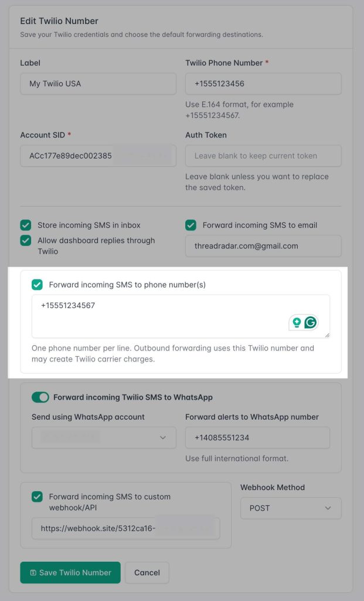Uncheck Forward incoming SMS to phone number(s)
The width and height of the screenshot is (364, 601).
37,285
